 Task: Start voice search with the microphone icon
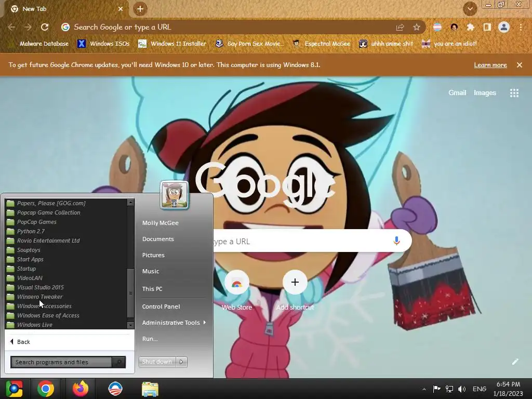(396, 241)
